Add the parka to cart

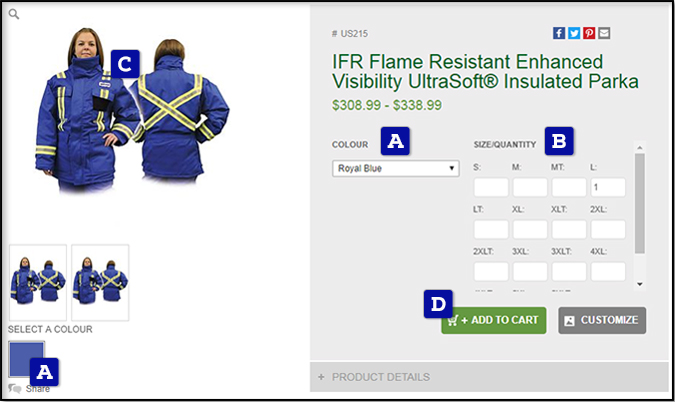pyautogui.click(x=494, y=320)
